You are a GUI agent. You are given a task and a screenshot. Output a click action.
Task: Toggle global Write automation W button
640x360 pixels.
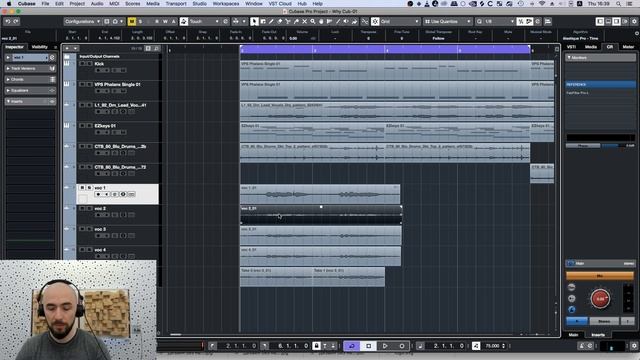click(165, 21)
